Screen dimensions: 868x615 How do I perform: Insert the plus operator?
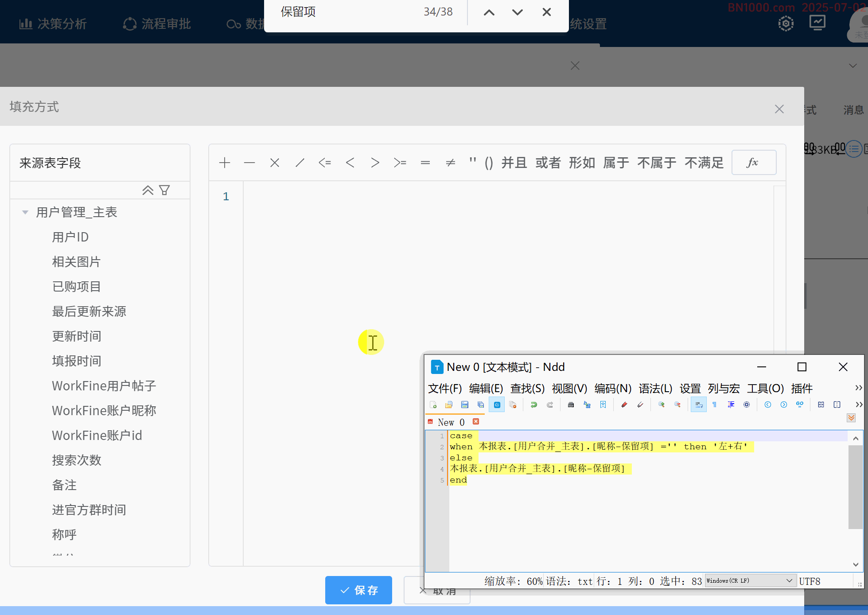pos(225,163)
